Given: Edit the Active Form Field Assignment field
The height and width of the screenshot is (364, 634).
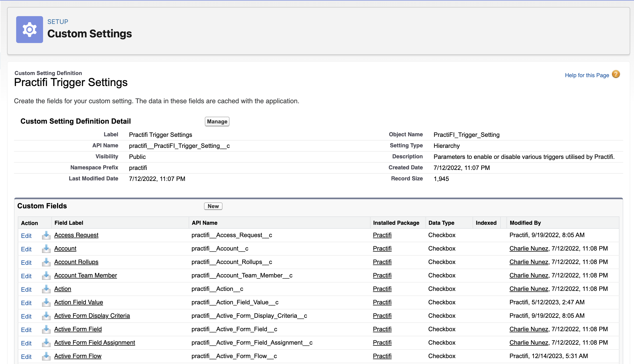Looking at the screenshot, I should pos(26,343).
